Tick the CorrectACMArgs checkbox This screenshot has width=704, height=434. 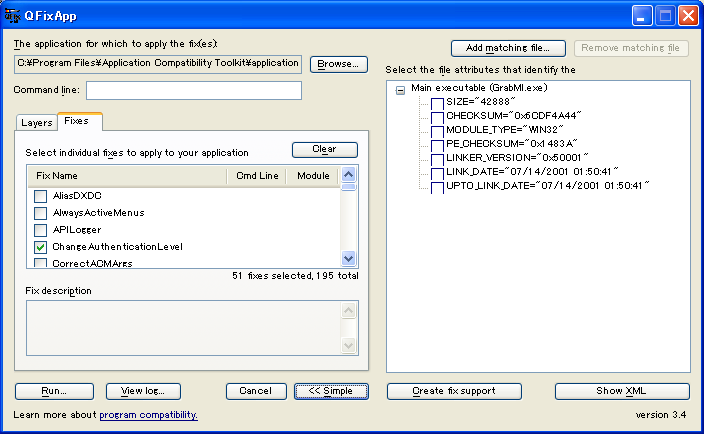(x=40, y=263)
